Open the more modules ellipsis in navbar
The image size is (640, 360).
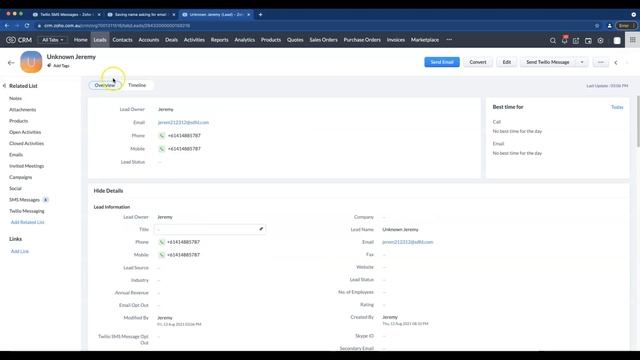coord(449,40)
